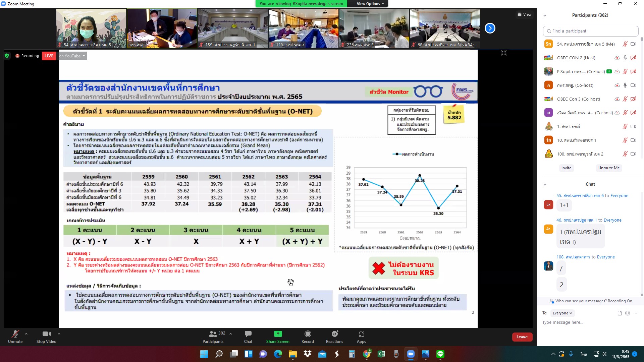Open LINE app in taskbar

click(x=440, y=354)
